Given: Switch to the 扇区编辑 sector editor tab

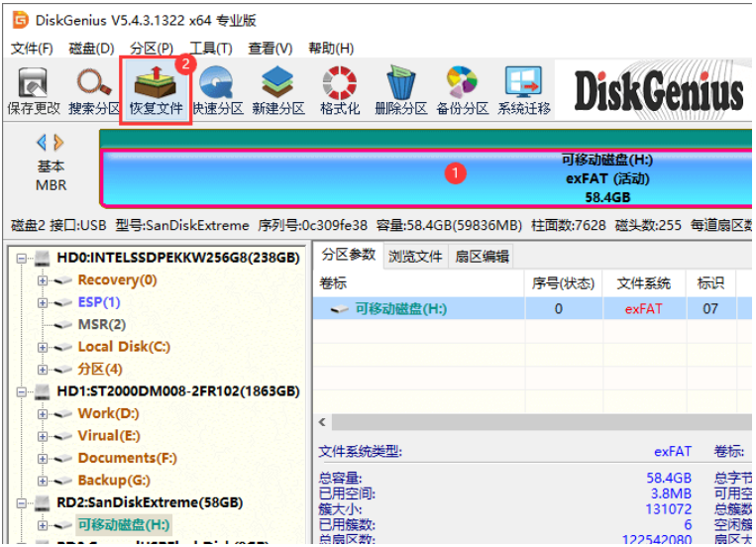Looking at the screenshot, I should [482, 256].
